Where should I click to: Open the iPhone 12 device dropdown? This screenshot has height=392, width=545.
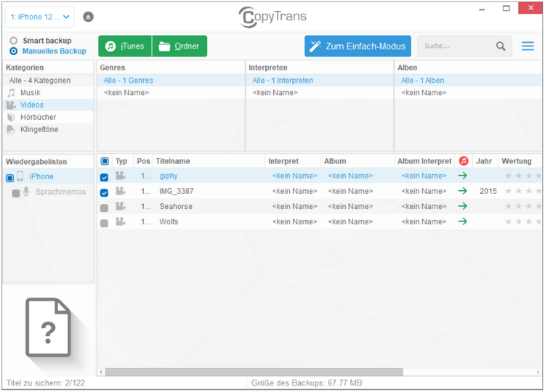pos(40,17)
